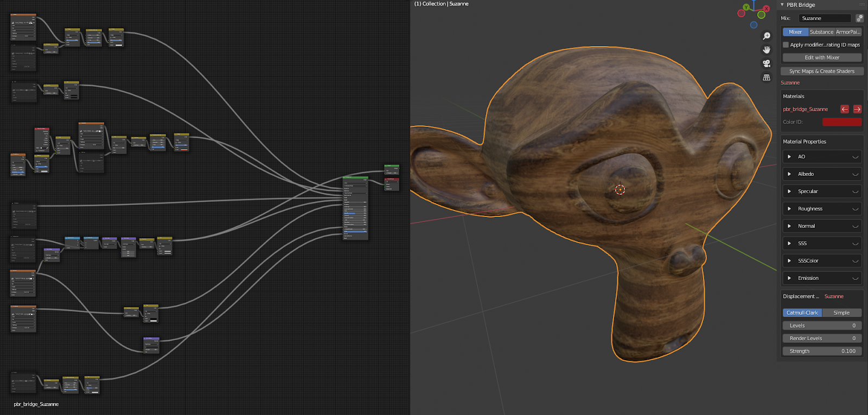Collapse the PBR Bridge panel header triangle

(782, 5)
